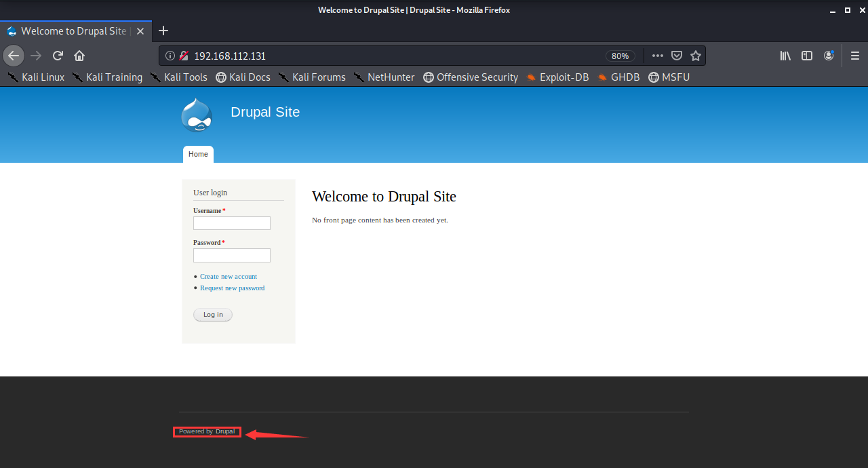The width and height of the screenshot is (868, 468).
Task: Bookmark this page with the star
Action: [695, 56]
